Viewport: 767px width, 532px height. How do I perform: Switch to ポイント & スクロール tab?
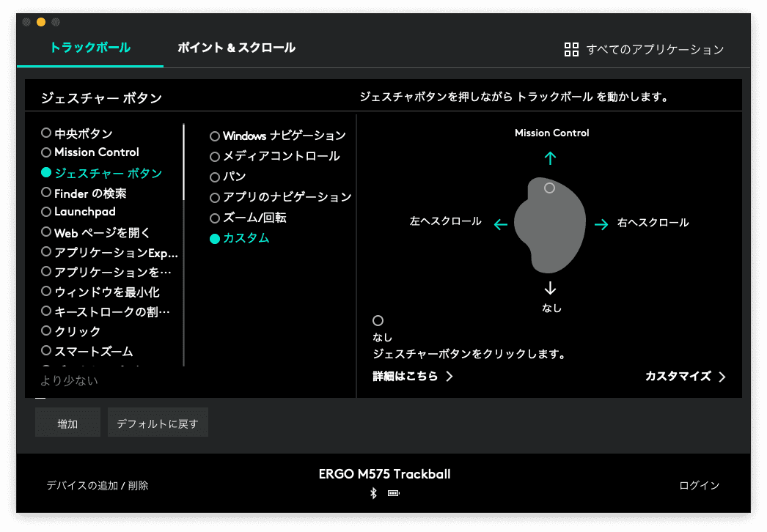pyautogui.click(x=236, y=48)
